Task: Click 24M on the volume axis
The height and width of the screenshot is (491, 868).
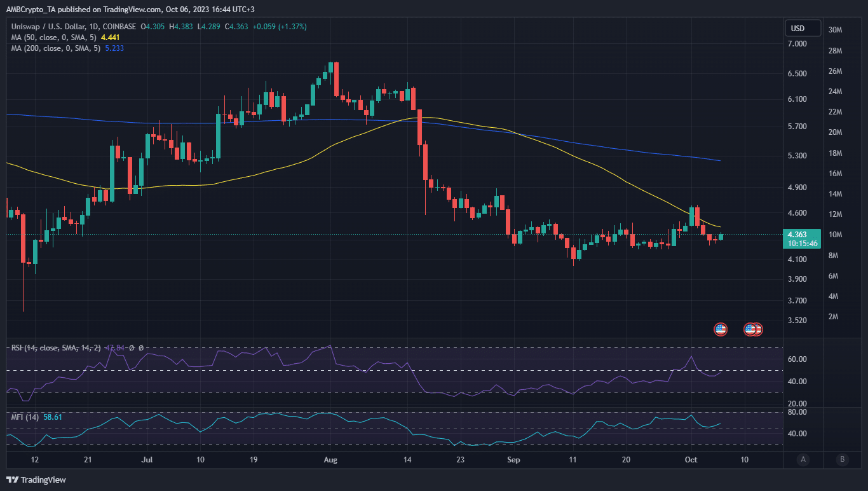Action: click(x=836, y=92)
